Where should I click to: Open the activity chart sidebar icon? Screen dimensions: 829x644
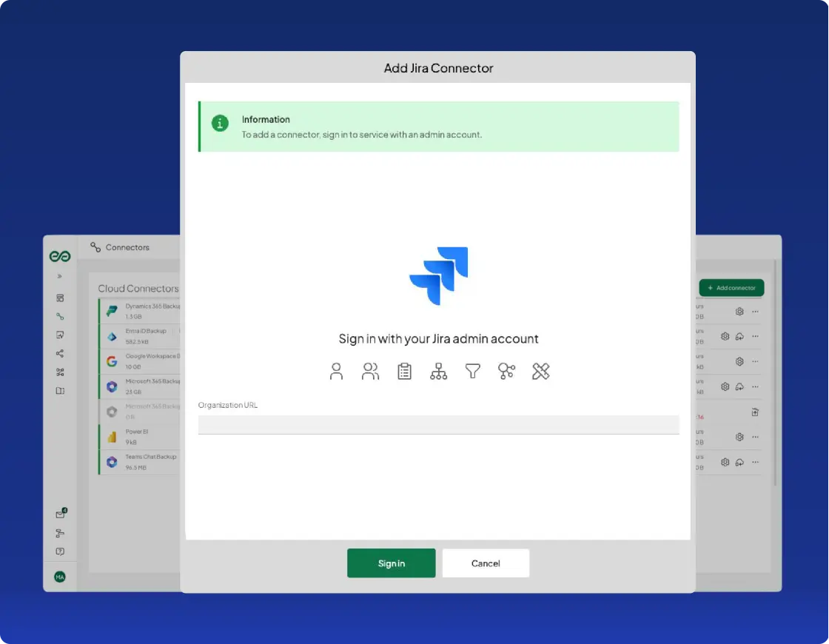tap(60, 335)
